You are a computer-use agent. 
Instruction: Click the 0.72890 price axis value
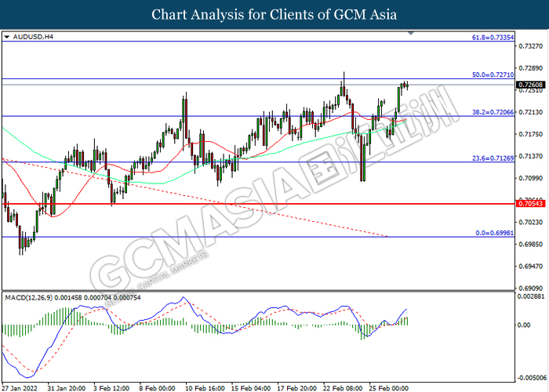click(x=530, y=68)
